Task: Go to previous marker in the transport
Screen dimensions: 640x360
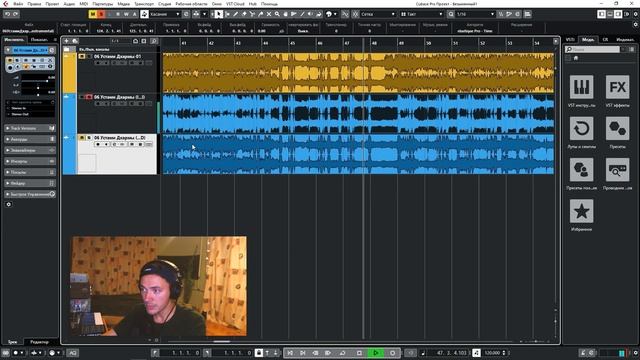Action: (x=290, y=353)
